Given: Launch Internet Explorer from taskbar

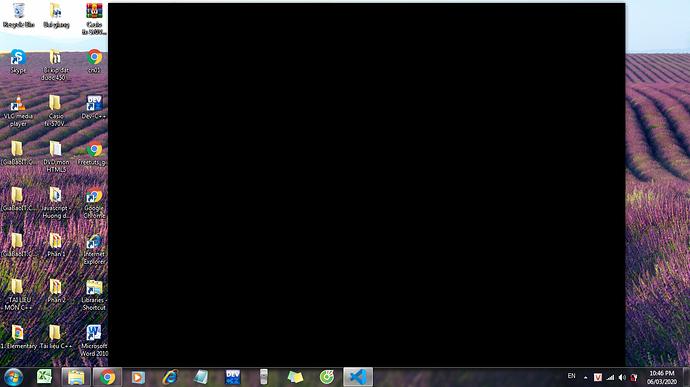Looking at the screenshot, I should 170,377.
